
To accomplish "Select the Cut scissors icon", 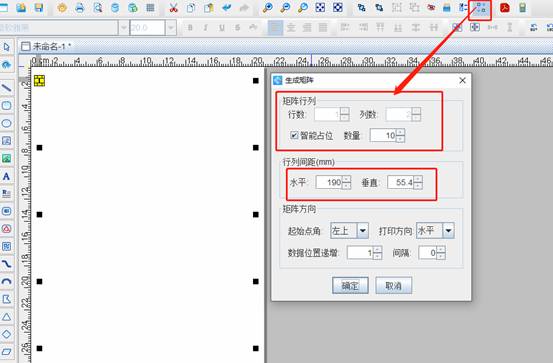I will tap(173, 8).
